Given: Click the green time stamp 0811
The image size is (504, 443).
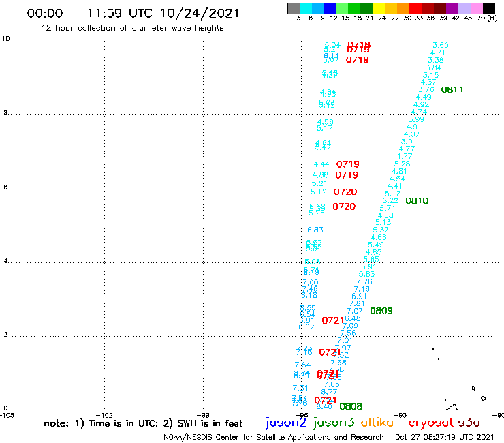Looking at the screenshot, I should pos(452,89).
